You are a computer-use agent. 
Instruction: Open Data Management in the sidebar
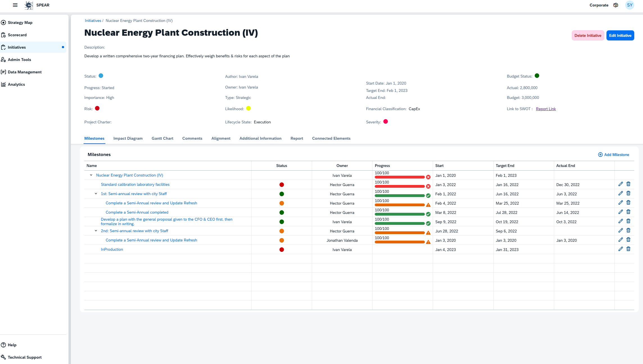(x=24, y=72)
